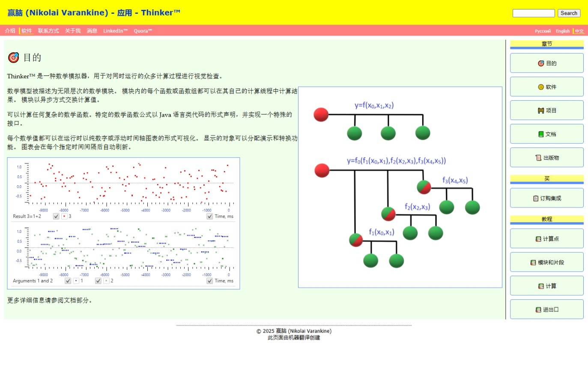Uncheck series 1 checkbox in Arguments chart
This screenshot has height=388, width=588.
point(68,281)
